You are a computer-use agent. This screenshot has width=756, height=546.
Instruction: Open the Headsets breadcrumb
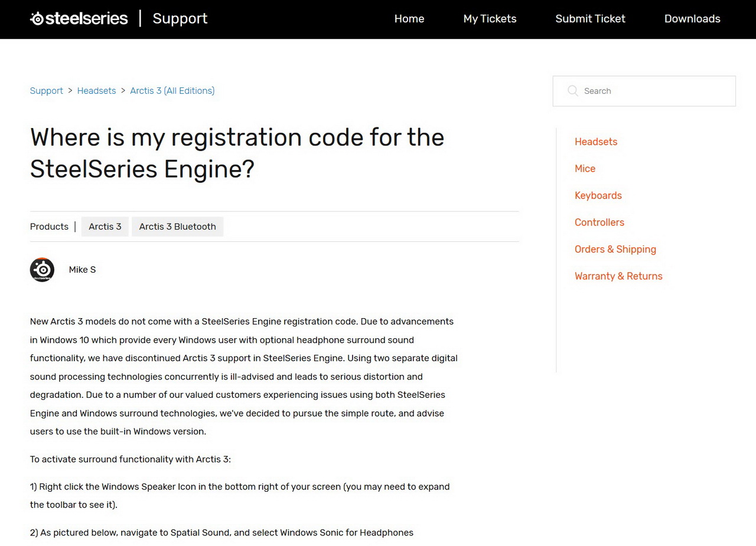point(96,91)
